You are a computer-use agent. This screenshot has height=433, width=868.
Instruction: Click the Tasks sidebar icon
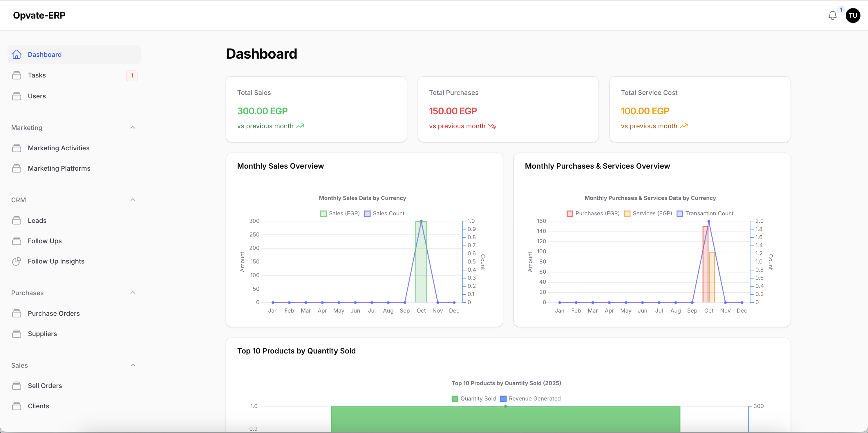[17, 75]
